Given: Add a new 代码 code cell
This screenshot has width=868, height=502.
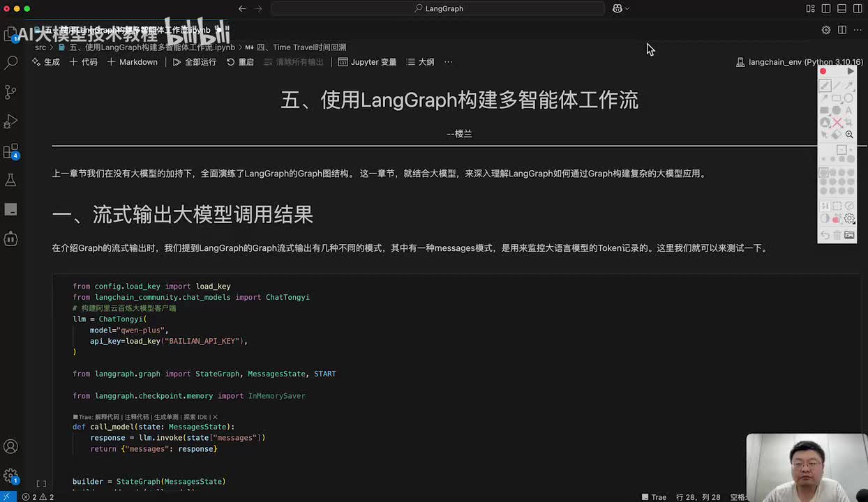Looking at the screenshot, I should coord(83,62).
